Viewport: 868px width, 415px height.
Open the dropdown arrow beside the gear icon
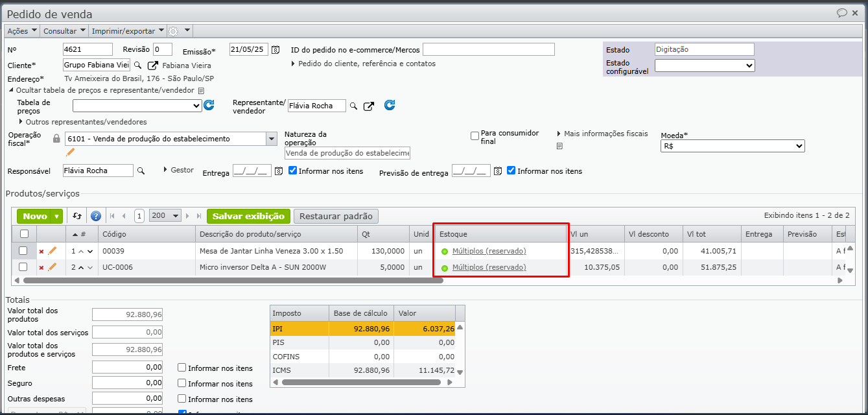pyautogui.click(x=187, y=30)
